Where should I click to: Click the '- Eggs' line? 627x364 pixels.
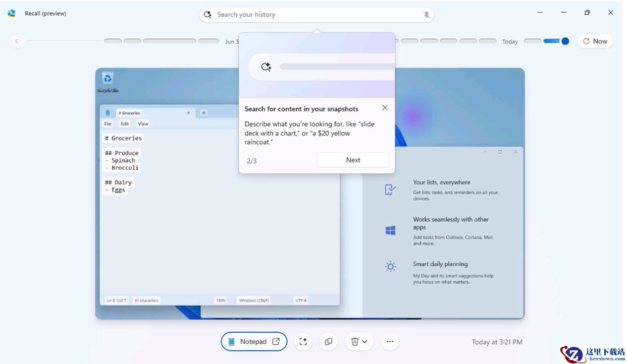point(115,190)
